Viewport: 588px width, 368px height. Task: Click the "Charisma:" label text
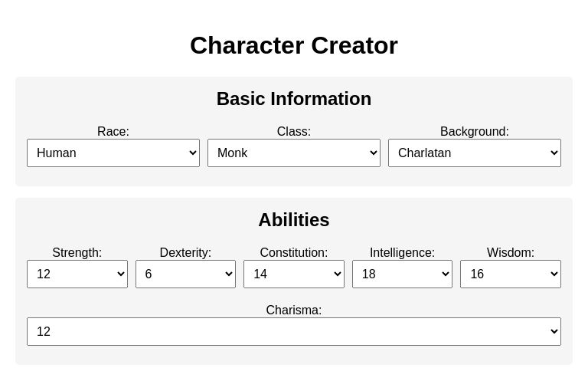click(x=294, y=310)
